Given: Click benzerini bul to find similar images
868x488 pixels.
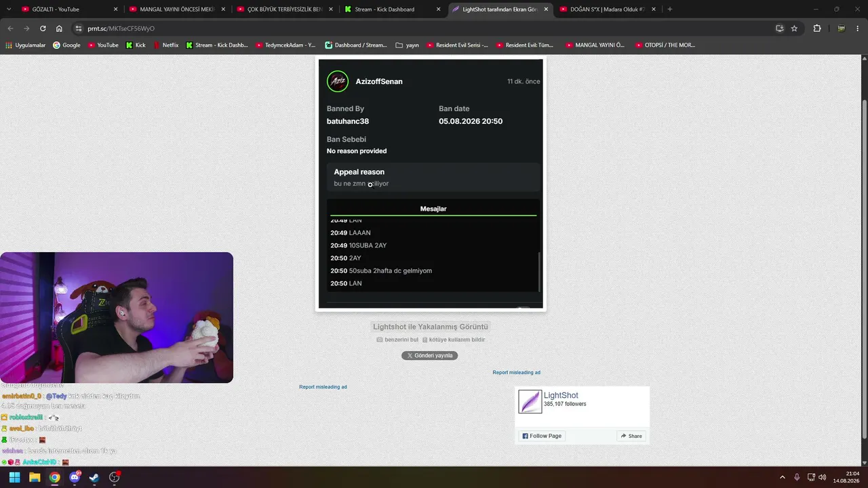Looking at the screenshot, I should click(x=397, y=340).
